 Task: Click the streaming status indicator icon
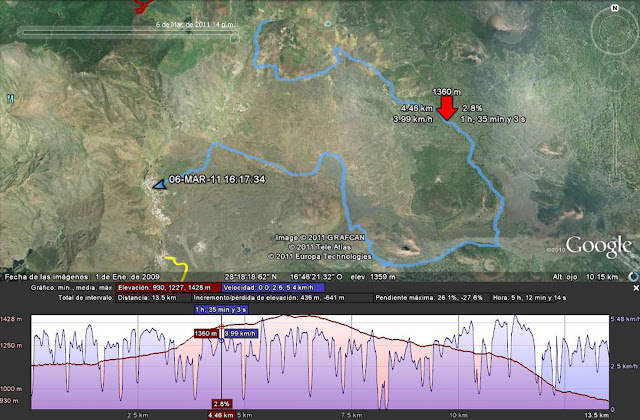pos(634,276)
